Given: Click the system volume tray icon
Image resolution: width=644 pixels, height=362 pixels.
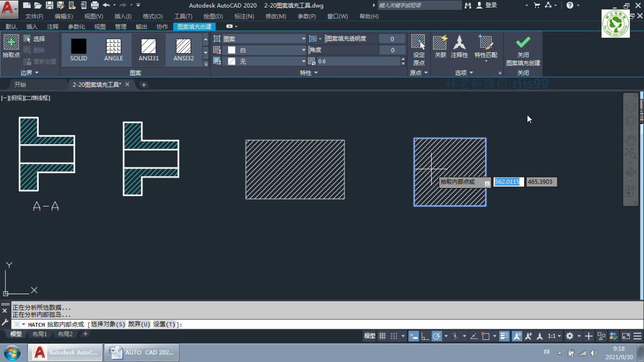Looking at the screenshot, I should pos(594,352).
